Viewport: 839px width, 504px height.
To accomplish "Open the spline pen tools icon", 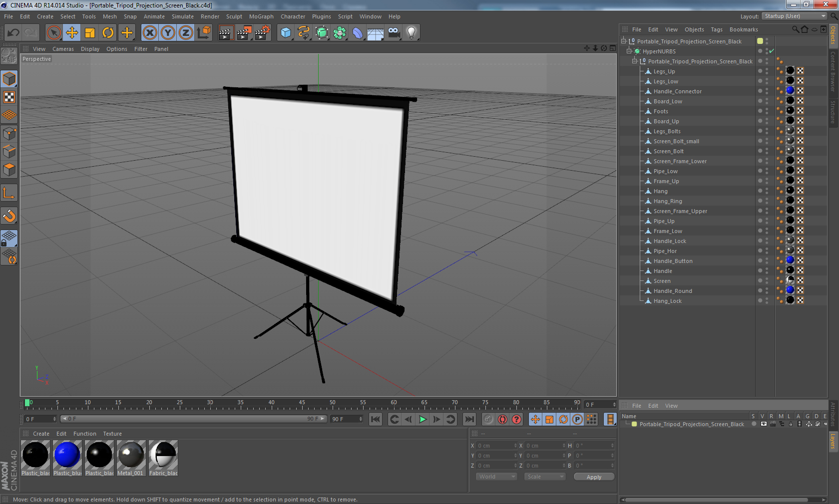I will click(x=304, y=33).
